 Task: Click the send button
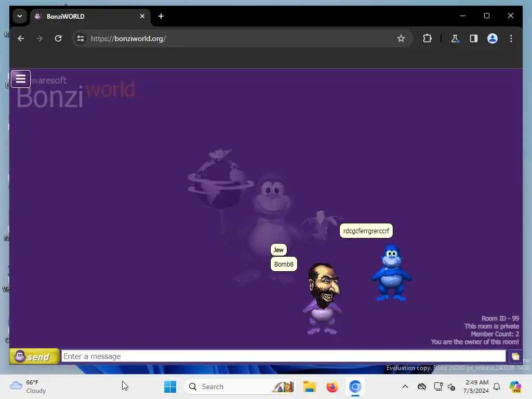[34, 356]
